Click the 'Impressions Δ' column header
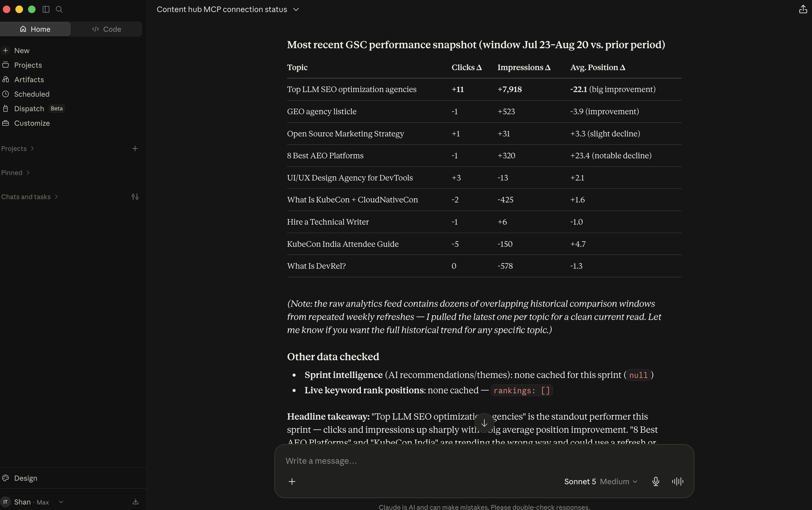The height and width of the screenshot is (510, 812). click(524, 67)
